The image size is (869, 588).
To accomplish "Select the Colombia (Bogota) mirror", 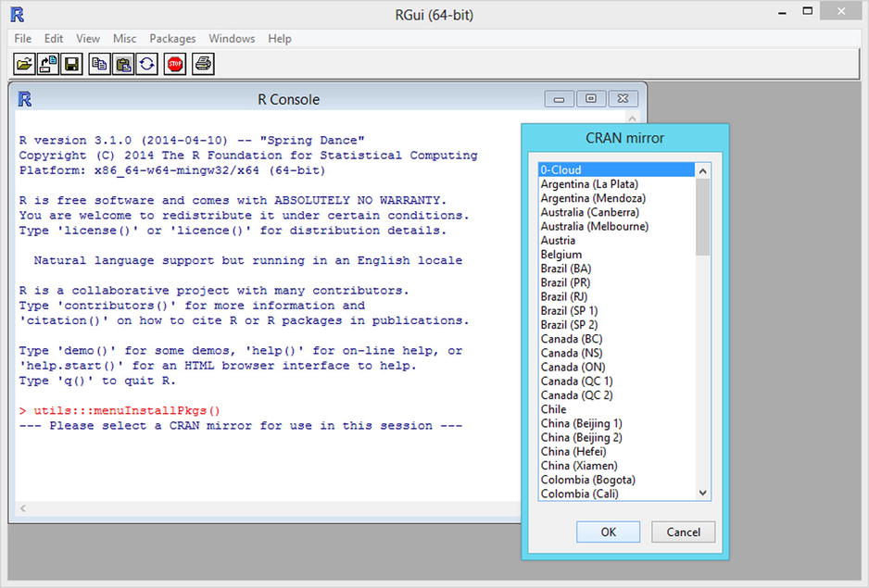I will point(617,480).
